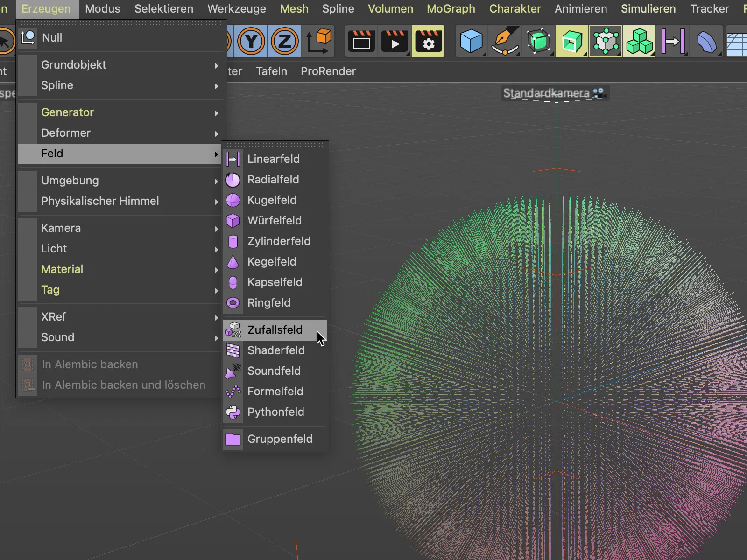
Task: Open the Charakter menu
Action: pos(515,9)
